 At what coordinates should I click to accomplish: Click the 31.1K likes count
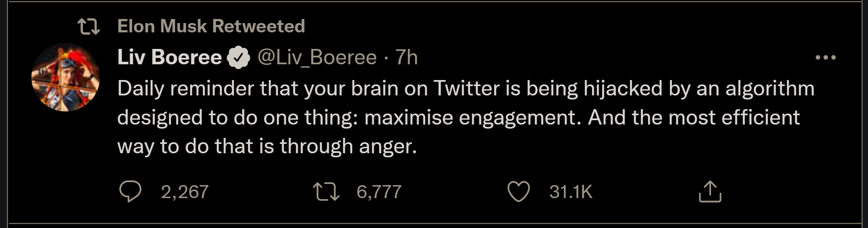point(571,192)
